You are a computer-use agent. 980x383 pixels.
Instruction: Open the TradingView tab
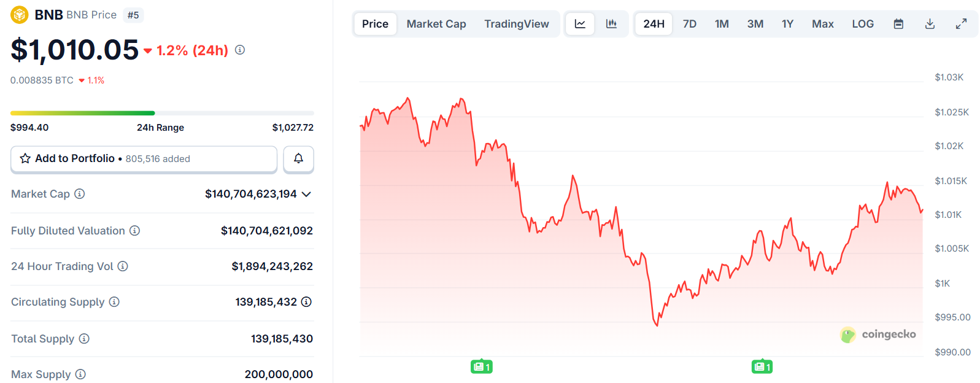[516, 24]
